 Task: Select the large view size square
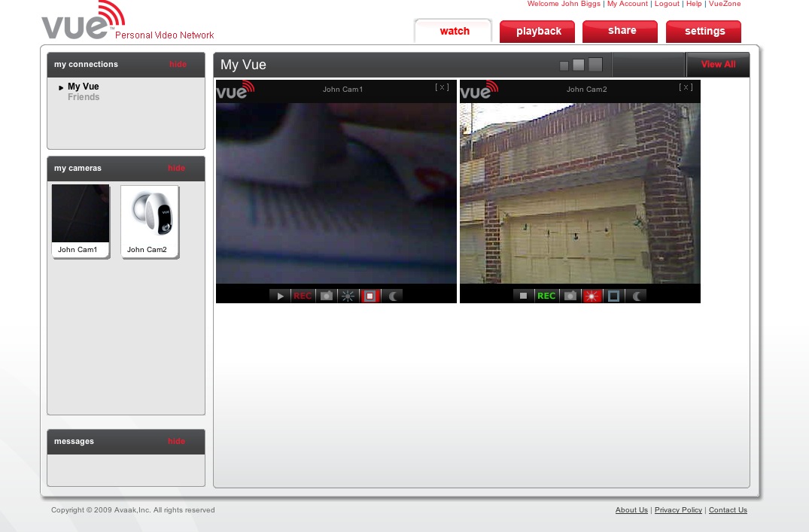point(595,64)
